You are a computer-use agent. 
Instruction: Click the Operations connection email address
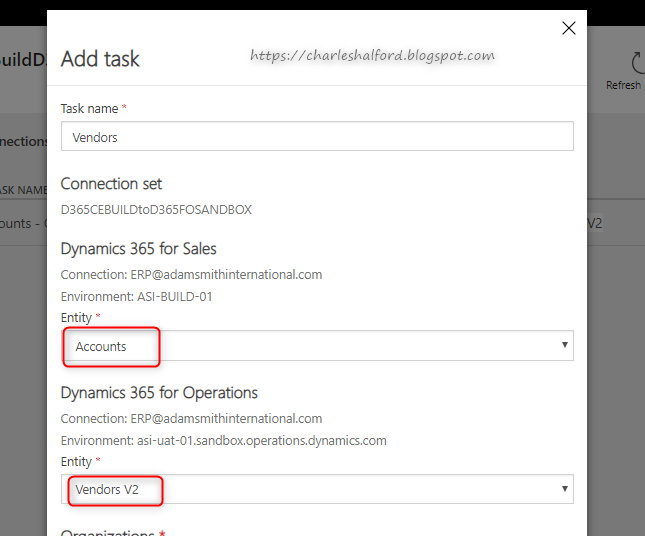point(226,418)
